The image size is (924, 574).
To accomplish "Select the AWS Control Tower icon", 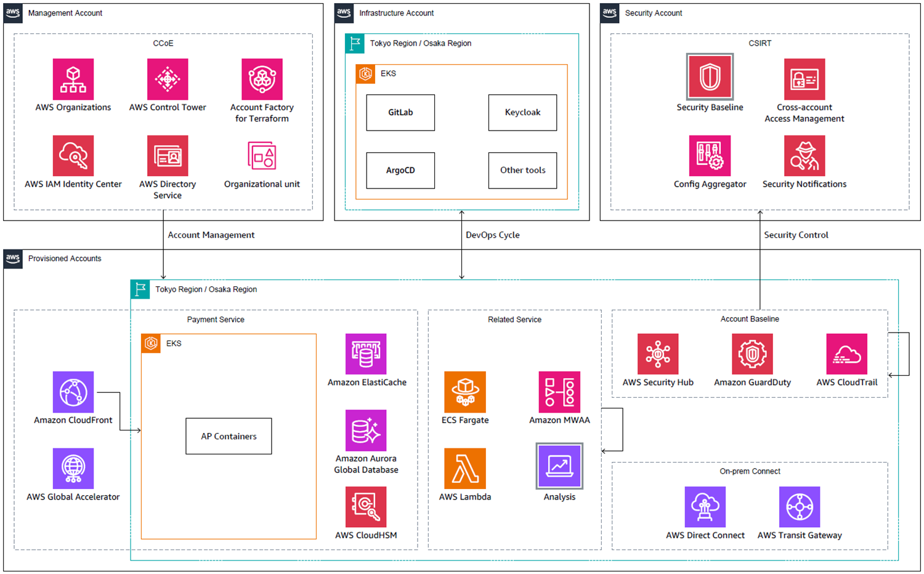I will tap(168, 79).
